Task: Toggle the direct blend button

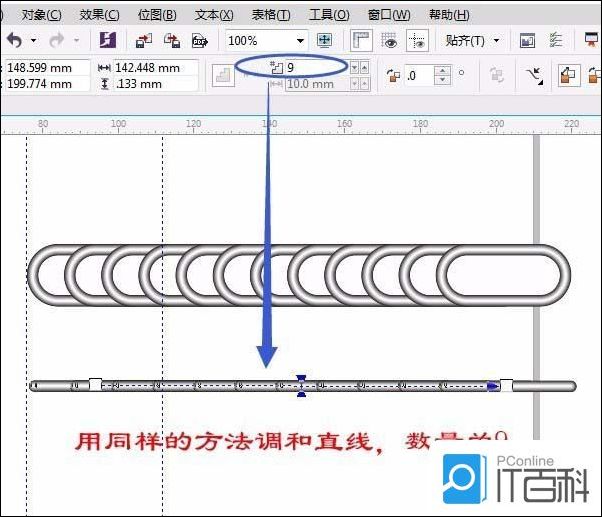Action: [569, 75]
